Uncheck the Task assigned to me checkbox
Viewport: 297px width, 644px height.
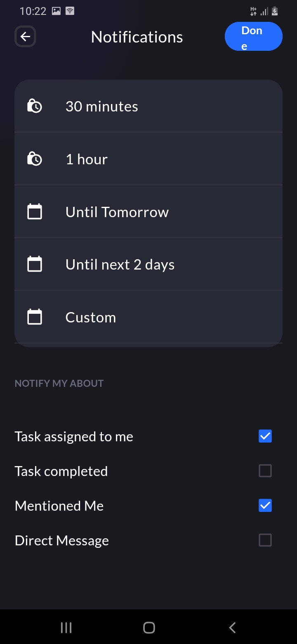point(265,436)
